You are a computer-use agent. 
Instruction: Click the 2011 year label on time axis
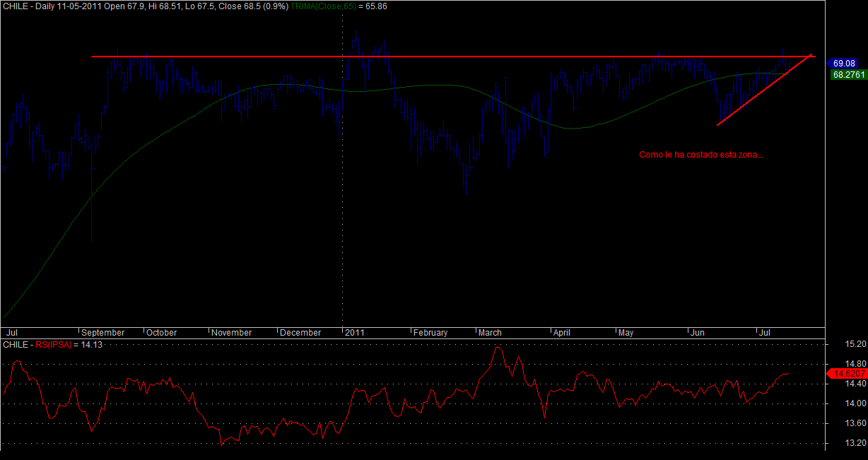355,332
